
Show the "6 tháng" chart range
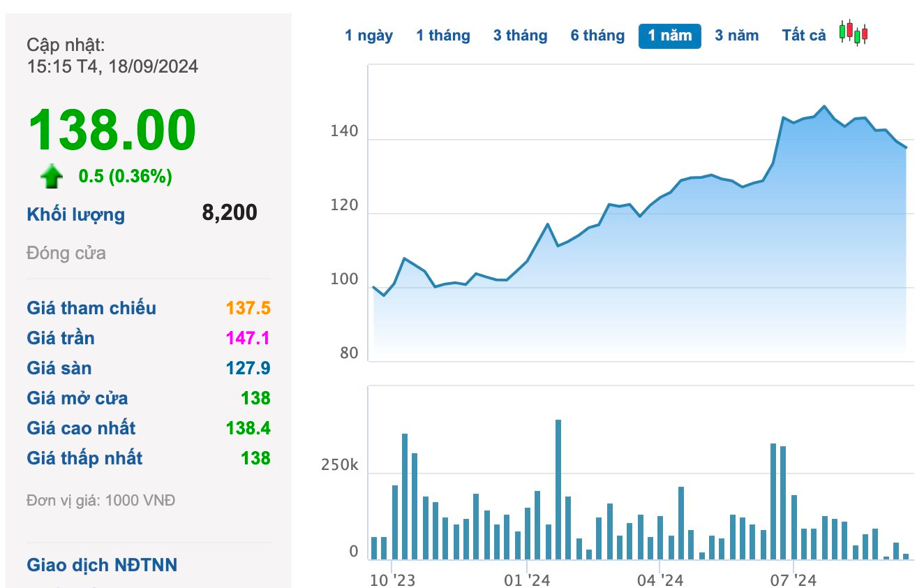pyautogui.click(x=597, y=36)
